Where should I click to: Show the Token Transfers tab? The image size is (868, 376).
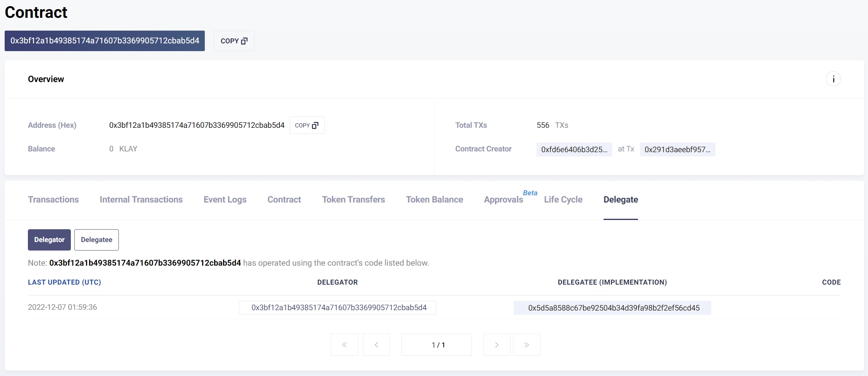(x=353, y=199)
